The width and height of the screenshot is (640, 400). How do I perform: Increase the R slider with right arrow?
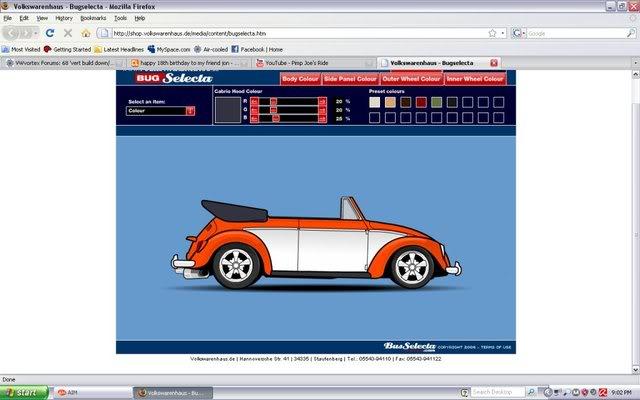tap(322, 101)
